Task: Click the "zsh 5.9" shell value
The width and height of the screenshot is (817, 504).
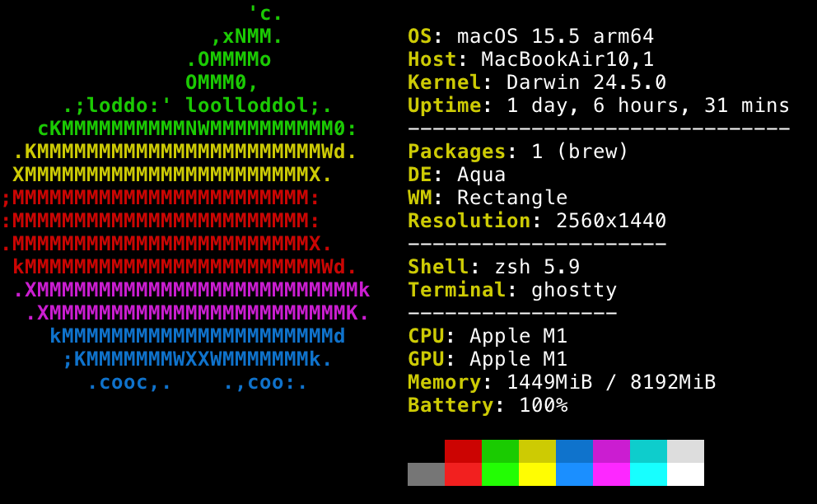Action: [537, 266]
